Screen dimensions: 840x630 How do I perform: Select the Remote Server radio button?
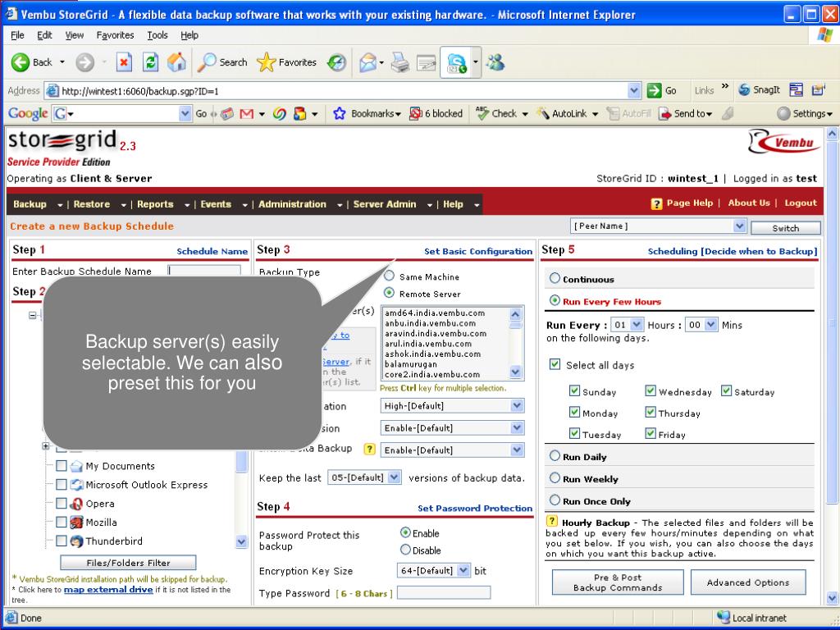390,293
